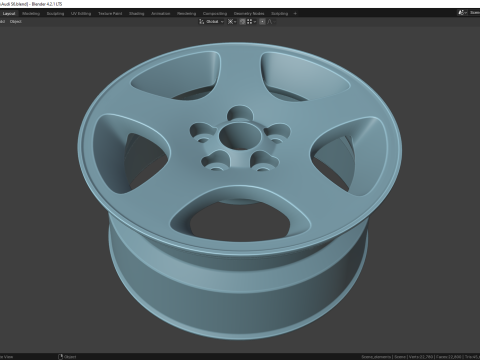Switch to the Rendering workspace tab
Screen dimensions: 480x360
(x=187, y=14)
